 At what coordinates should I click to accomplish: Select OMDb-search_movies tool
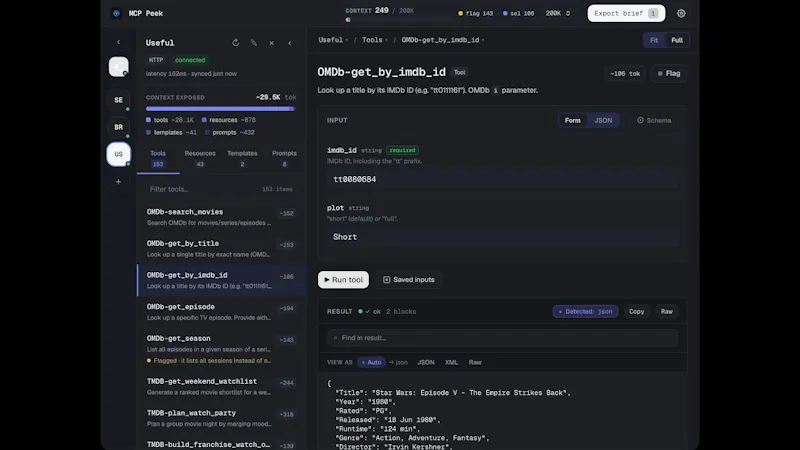221,217
